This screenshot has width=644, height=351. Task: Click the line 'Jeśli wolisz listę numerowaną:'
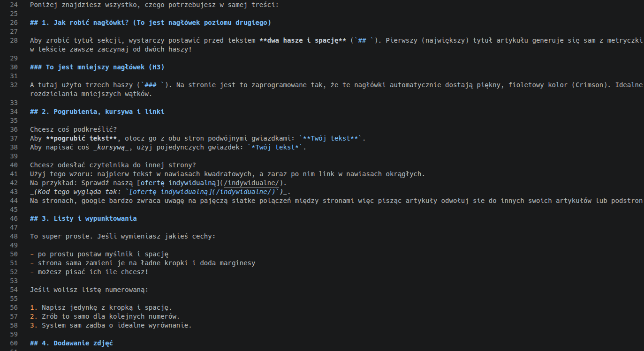[89, 290]
